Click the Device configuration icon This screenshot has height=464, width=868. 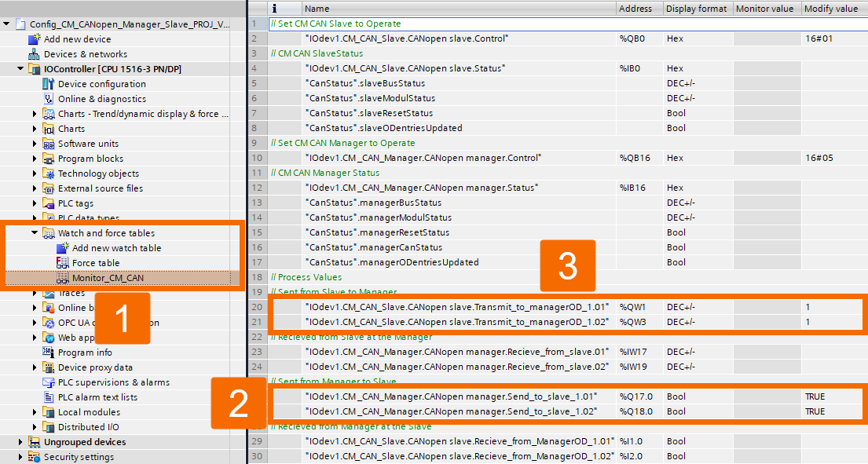coord(49,83)
